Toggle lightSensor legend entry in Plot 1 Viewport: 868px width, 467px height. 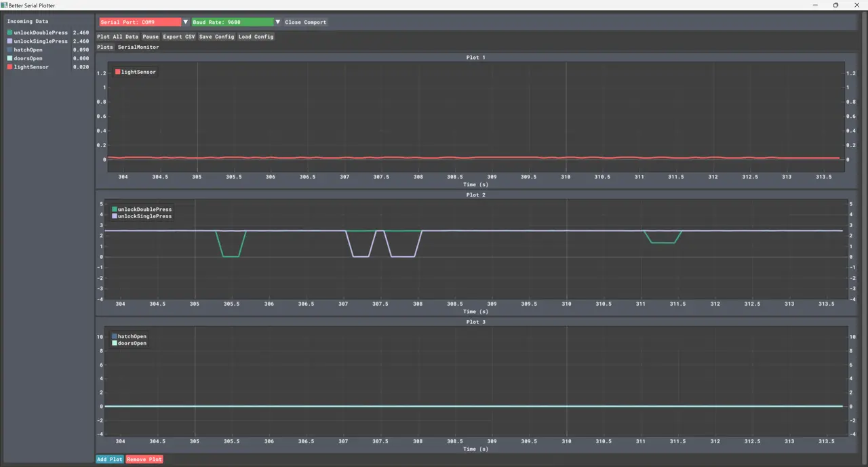(136, 72)
